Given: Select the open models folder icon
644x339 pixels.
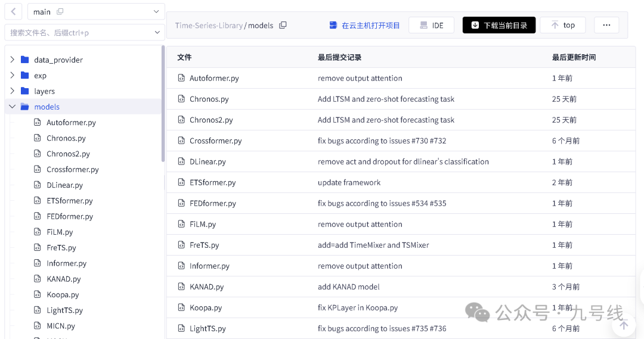Looking at the screenshot, I should pos(24,107).
